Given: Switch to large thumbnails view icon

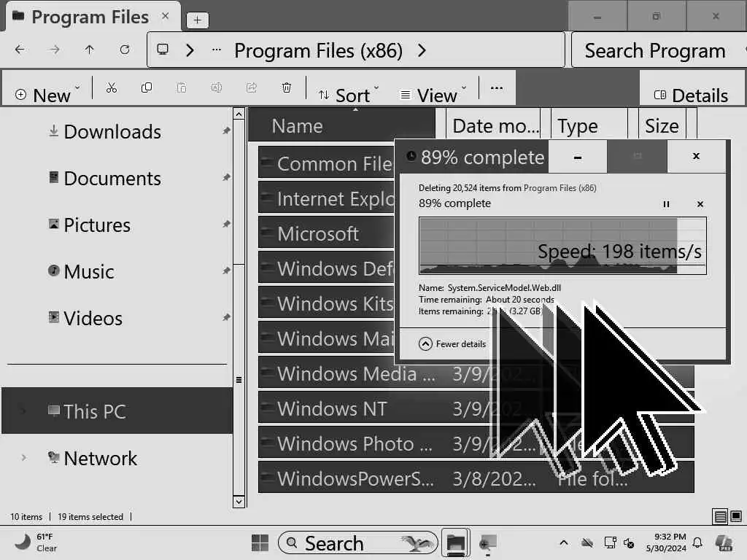Looking at the screenshot, I should (736, 516).
